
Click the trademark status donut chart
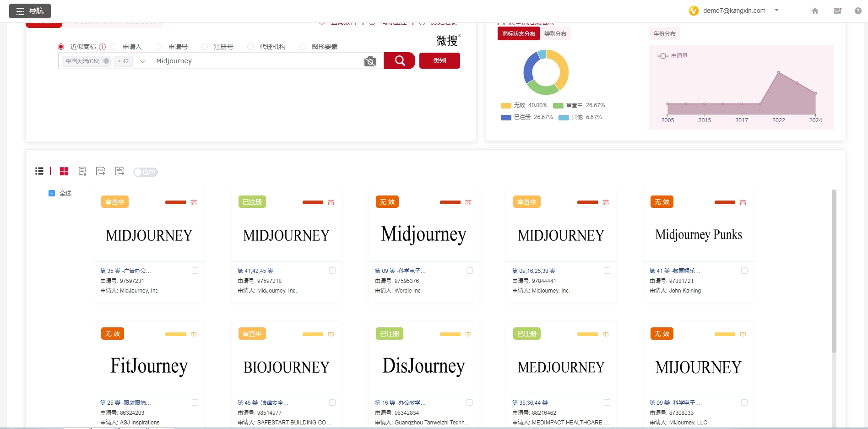pos(546,72)
